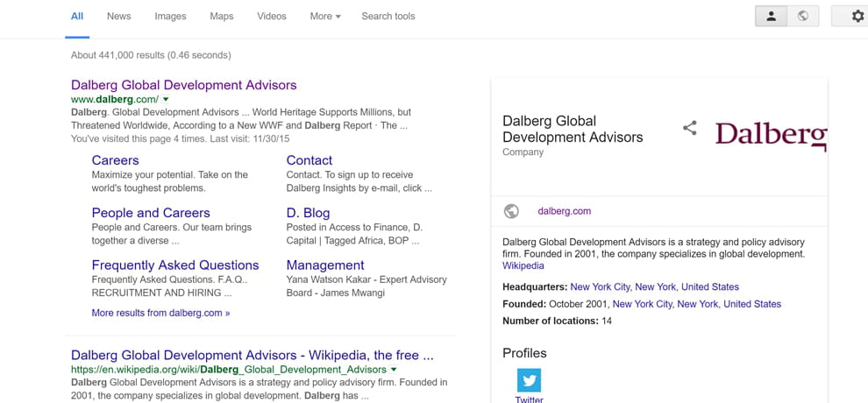Switch to the News tab
The height and width of the screenshot is (403, 868).
[x=119, y=16]
